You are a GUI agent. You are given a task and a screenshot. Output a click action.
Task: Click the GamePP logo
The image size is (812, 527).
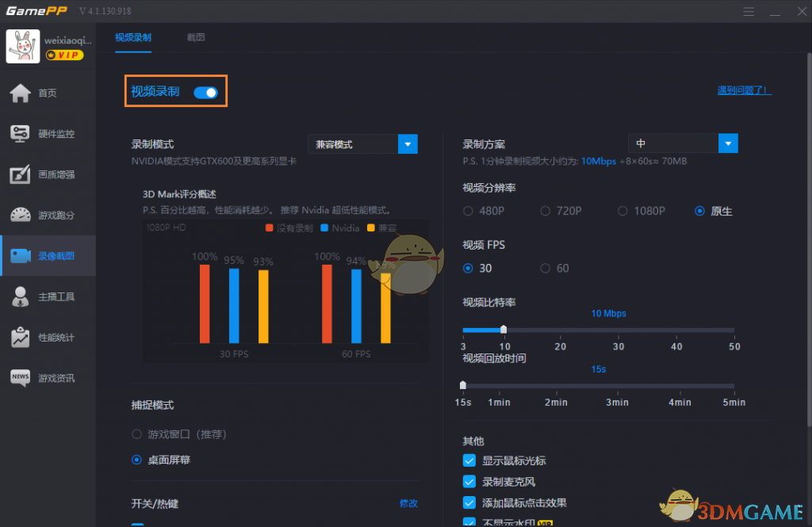[x=36, y=11]
